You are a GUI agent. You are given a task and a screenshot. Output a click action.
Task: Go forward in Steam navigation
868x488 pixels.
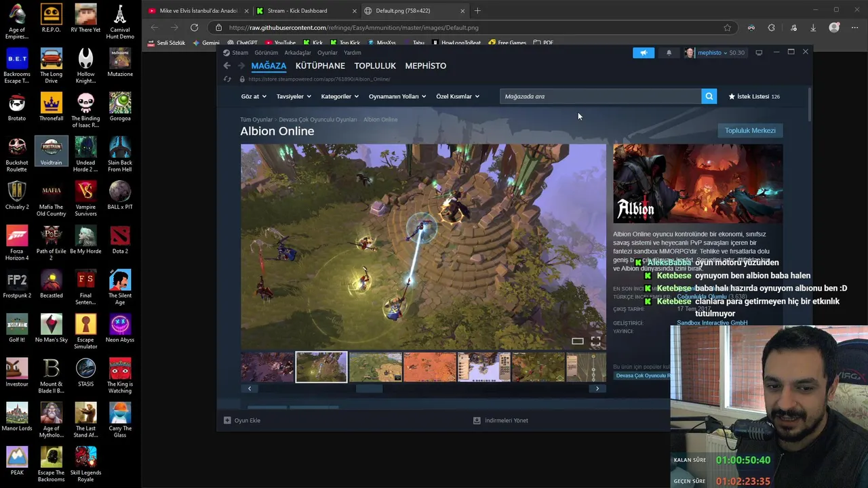(x=240, y=66)
